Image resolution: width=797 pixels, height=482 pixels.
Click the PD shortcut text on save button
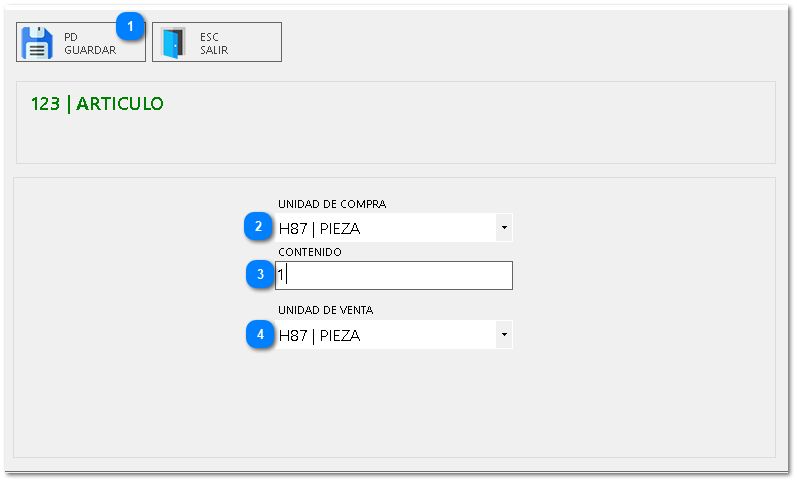tap(71, 37)
